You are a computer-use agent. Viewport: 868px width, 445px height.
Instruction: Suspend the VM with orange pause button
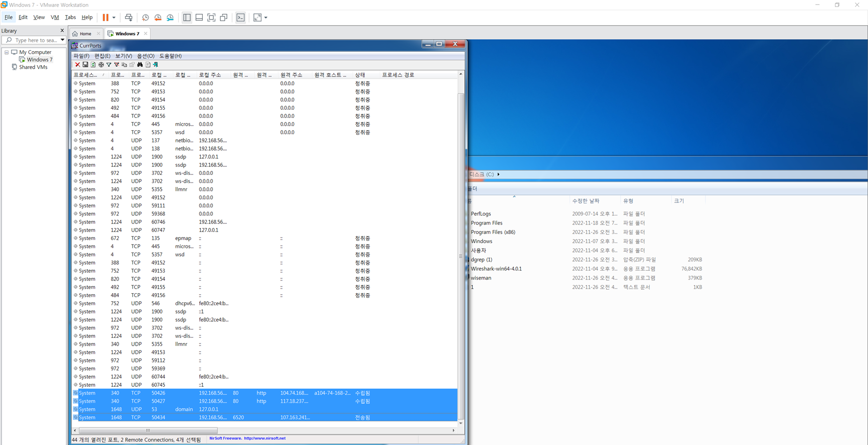click(106, 18)
